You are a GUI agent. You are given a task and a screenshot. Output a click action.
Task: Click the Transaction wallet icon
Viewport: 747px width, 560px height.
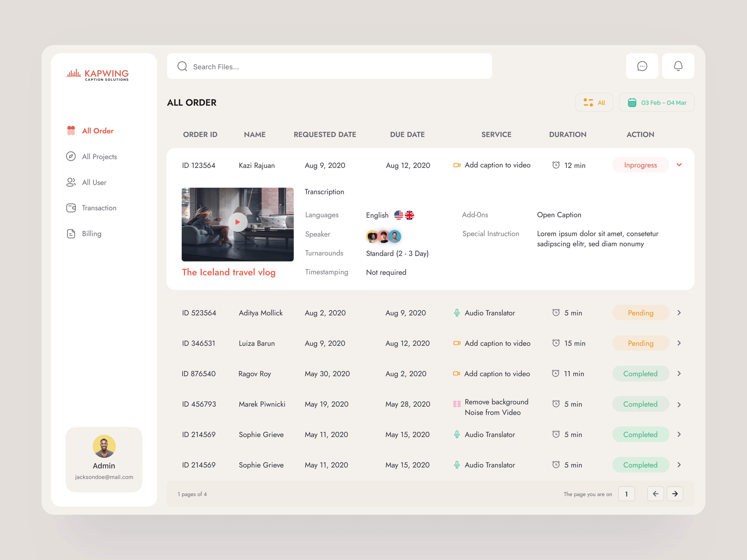(71, 208)
